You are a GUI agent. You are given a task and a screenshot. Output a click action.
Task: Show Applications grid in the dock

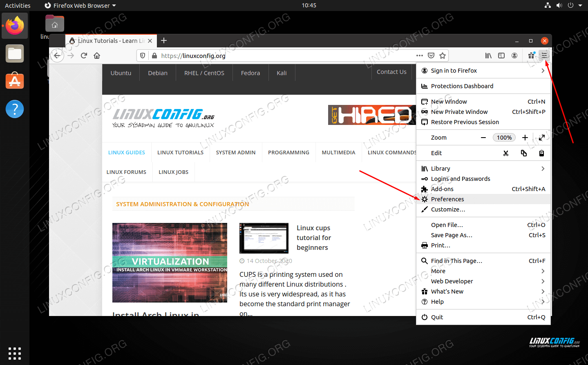coord(15,353)
